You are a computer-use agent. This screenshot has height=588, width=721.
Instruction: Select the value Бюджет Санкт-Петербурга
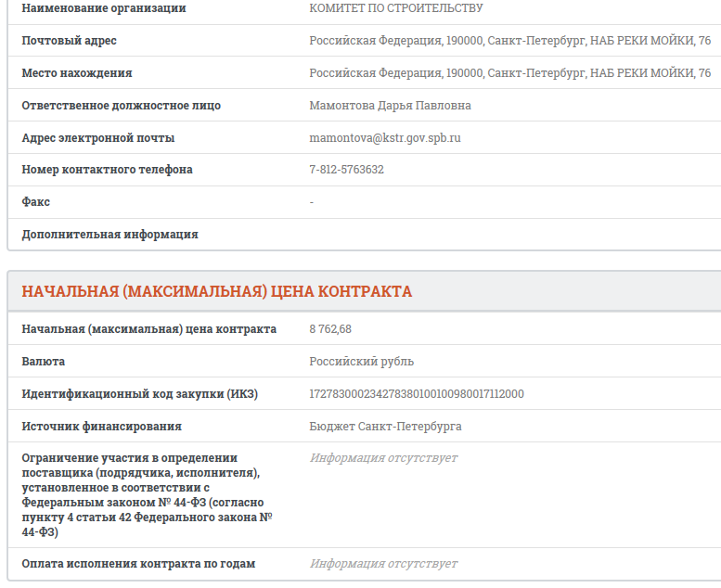point(385,427)
